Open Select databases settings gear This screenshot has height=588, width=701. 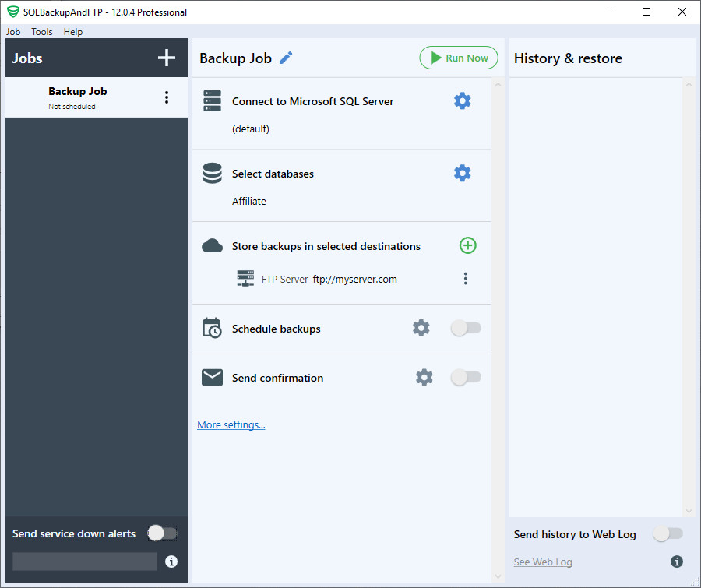click(x=462, y=173)
